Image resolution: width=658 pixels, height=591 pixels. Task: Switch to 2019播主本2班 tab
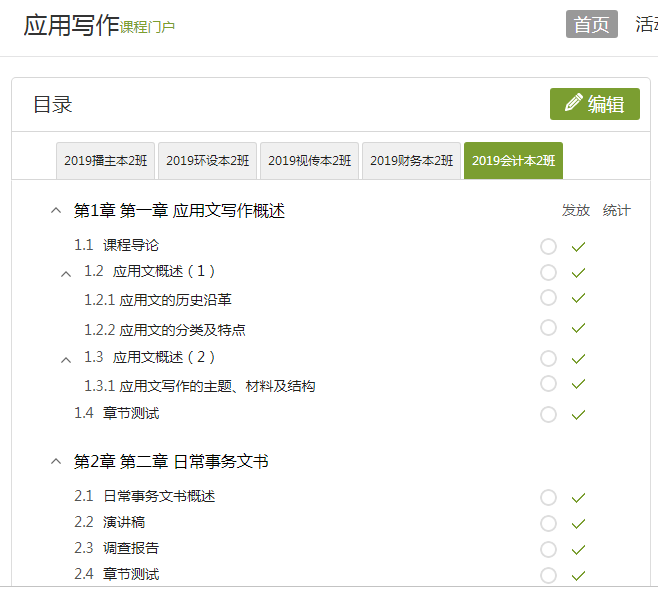click(x=106, y=161)
